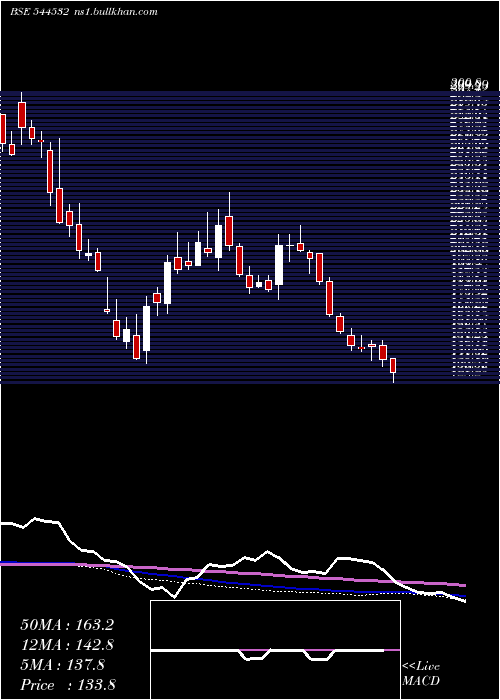Click the Price : 133.8 readout
The width and height of the screenshot is (500, 700).
[x=68, y=685]
